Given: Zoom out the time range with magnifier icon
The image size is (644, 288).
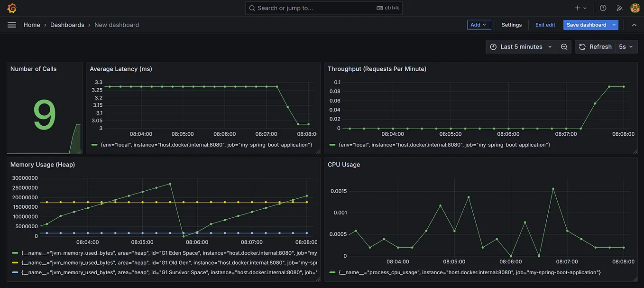Looking at the screenshot, I should point(564,46).
